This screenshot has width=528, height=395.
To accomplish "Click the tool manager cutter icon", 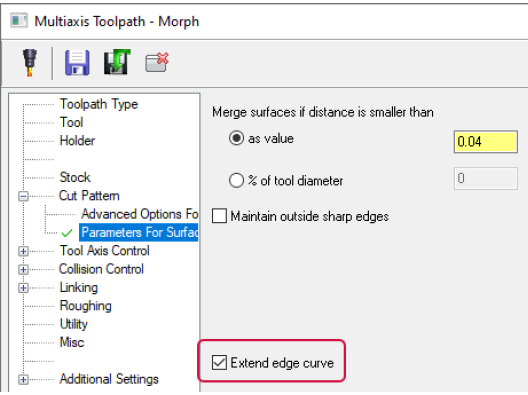I will pyautogui.click(x=30, y=63).
